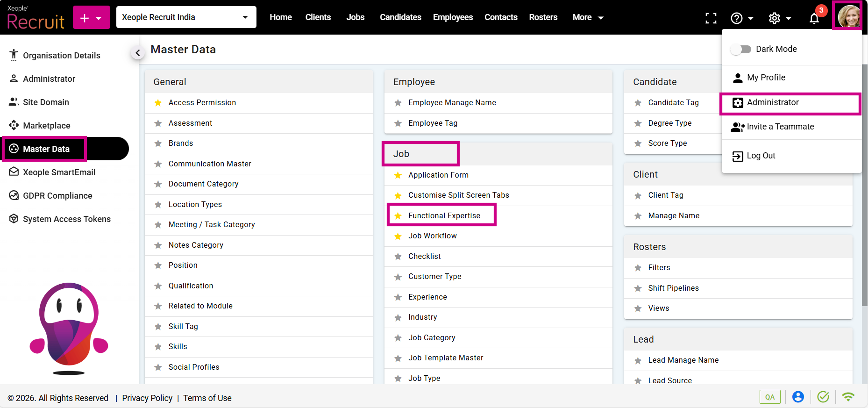This screenshot has width=868, height=408.
Task: Open the settings gear dropdown
Action: (779, 18)
